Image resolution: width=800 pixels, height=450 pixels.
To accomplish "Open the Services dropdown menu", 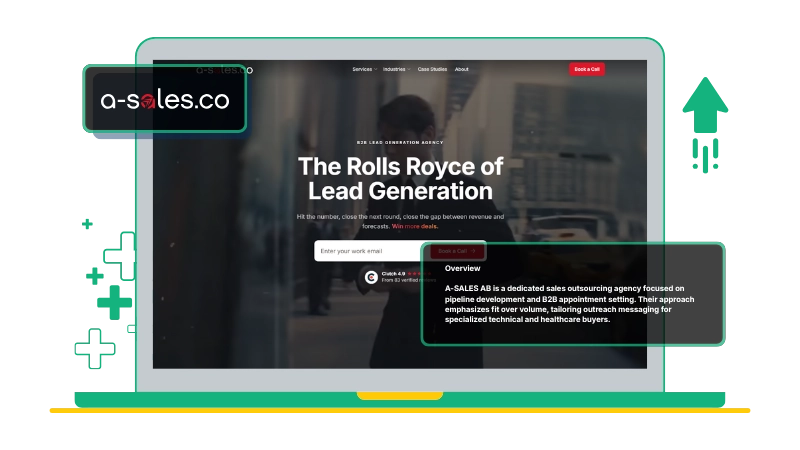I will tap(364, 69).
